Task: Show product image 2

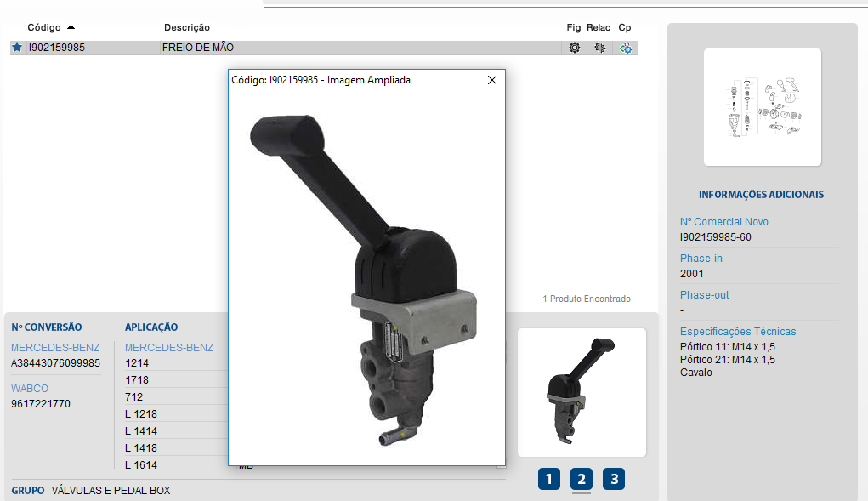Action: coord(582,479)
